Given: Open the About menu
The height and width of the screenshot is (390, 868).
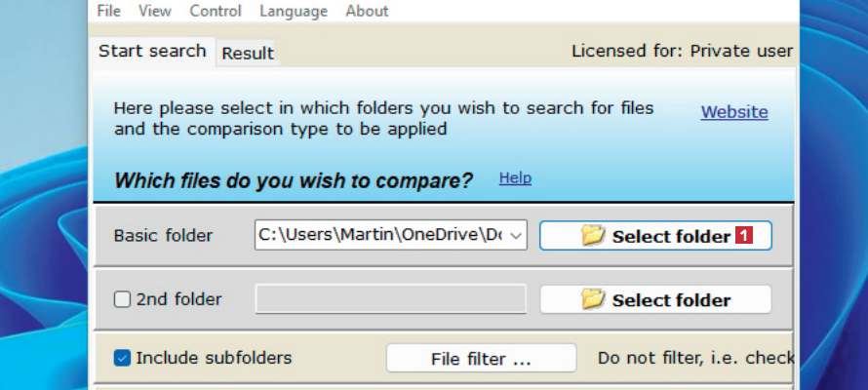Looking at the screenshot, I should coord(367,11).
